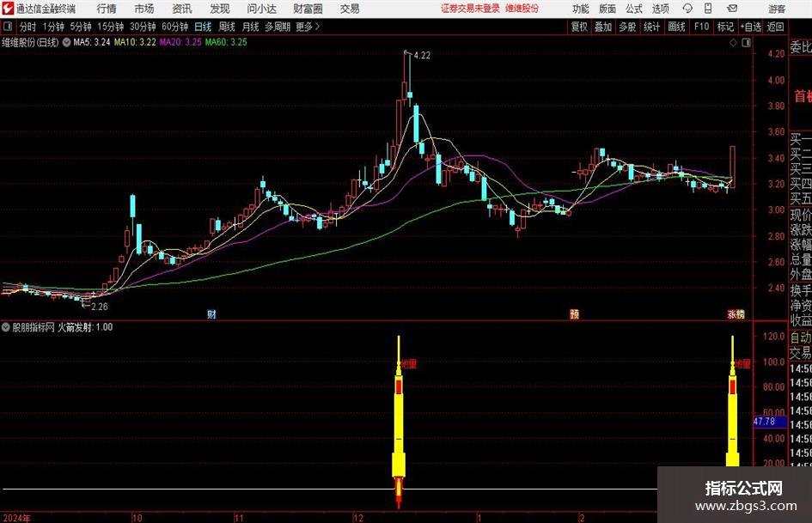
Task: Click the MA20: 3.25 label
Action: 180,42
